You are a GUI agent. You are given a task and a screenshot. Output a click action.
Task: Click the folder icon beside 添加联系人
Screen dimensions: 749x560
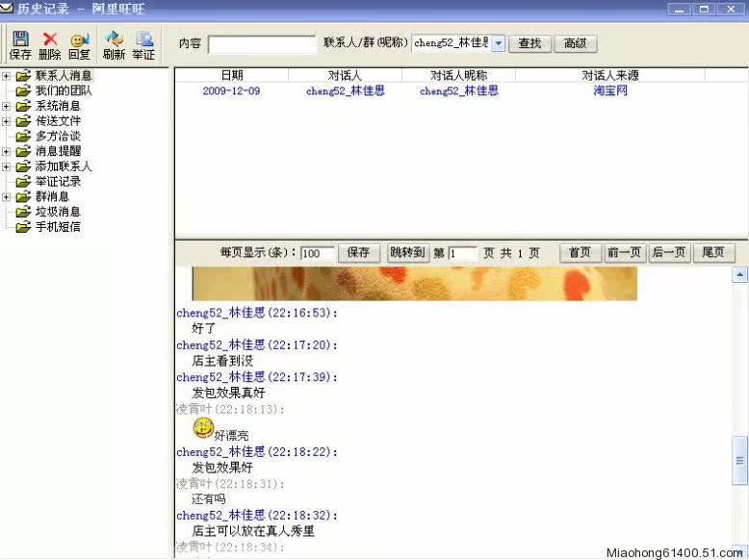pos(23,166)
